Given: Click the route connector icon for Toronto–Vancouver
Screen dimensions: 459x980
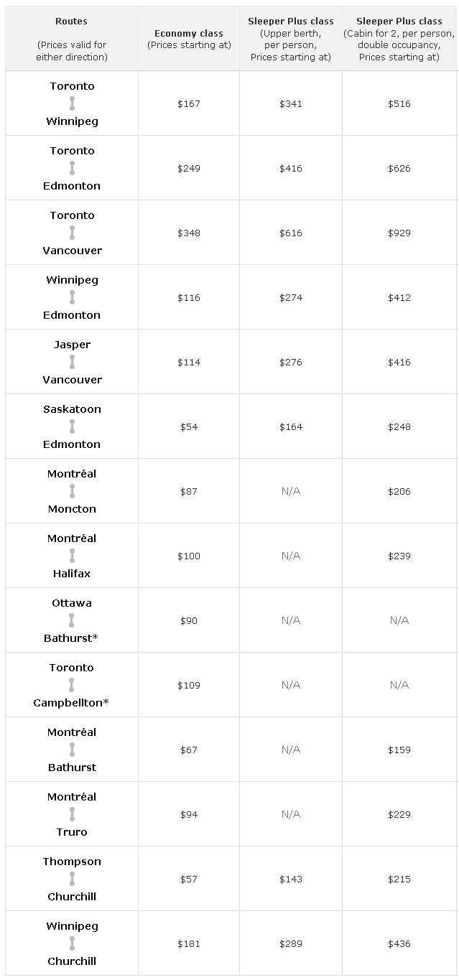Looking at the screenshot, I should (72, 233).
